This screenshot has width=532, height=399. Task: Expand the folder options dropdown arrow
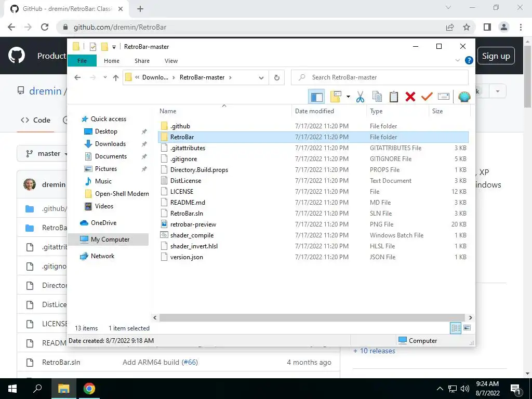(348, 97)
